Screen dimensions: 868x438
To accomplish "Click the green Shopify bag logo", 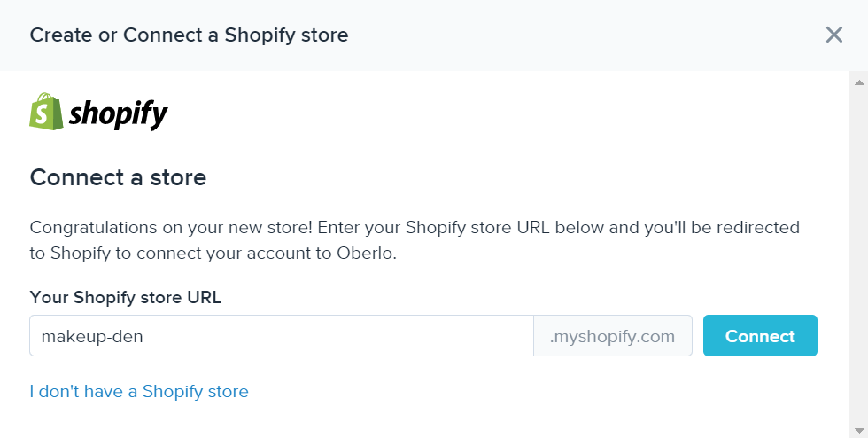I will click(46, 112).
